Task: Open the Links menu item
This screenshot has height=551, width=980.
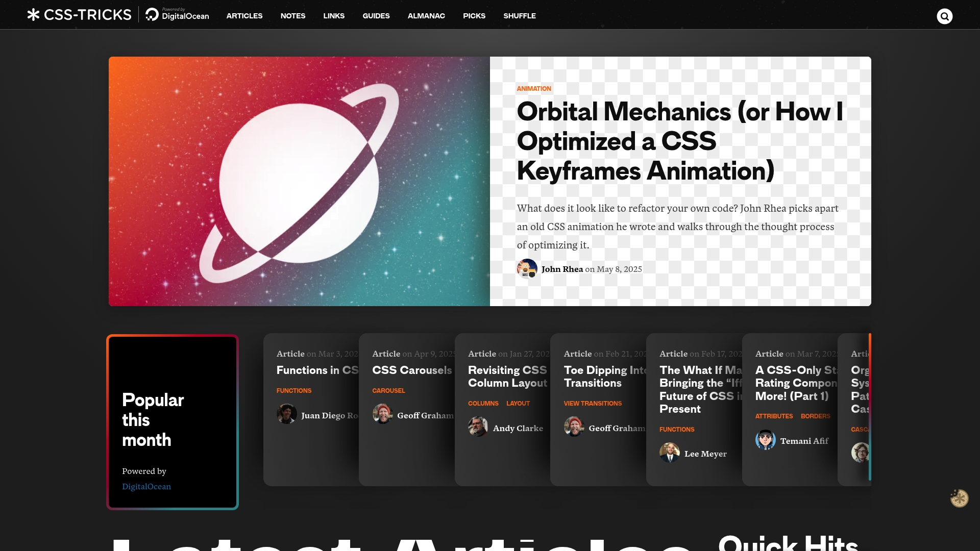Action: 334,16
